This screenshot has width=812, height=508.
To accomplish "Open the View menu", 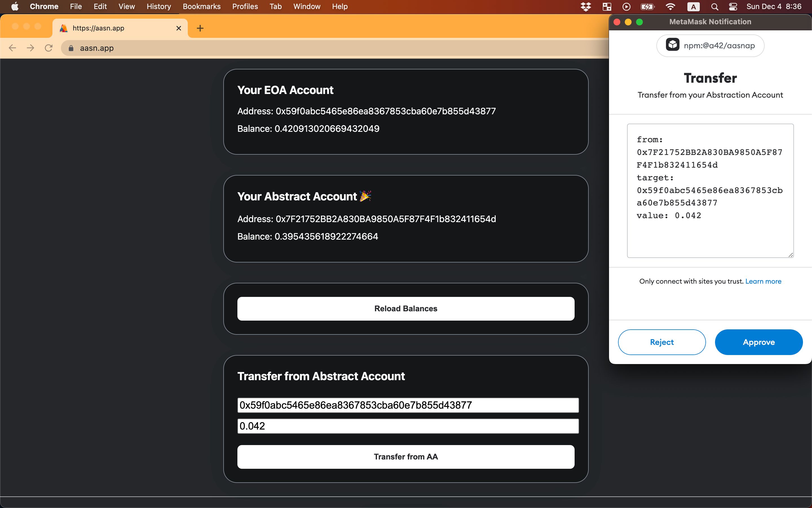I will coord(127,6).
